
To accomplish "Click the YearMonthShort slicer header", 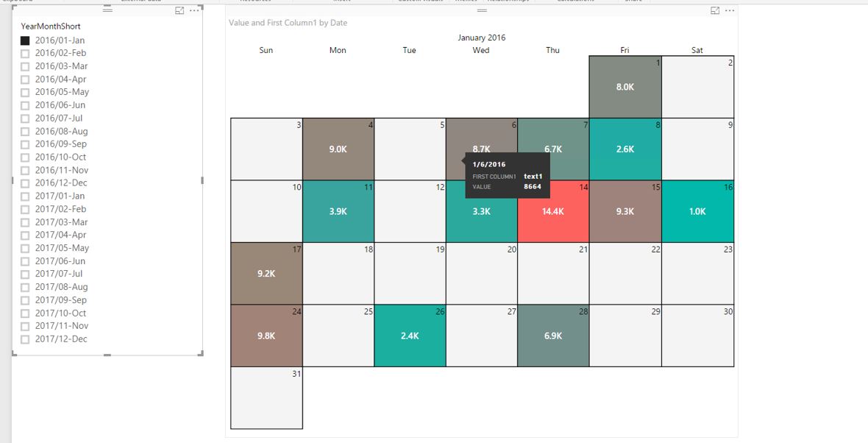I will [x=51, y=26].
